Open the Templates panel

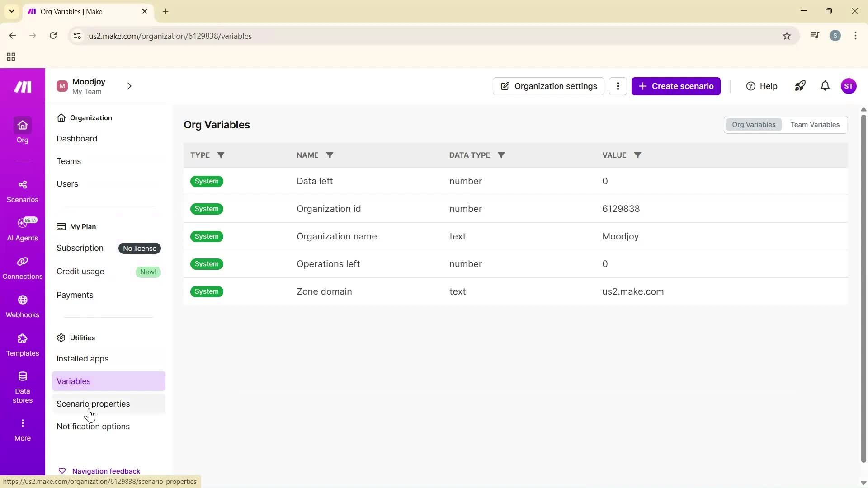[x=22, y=344]
